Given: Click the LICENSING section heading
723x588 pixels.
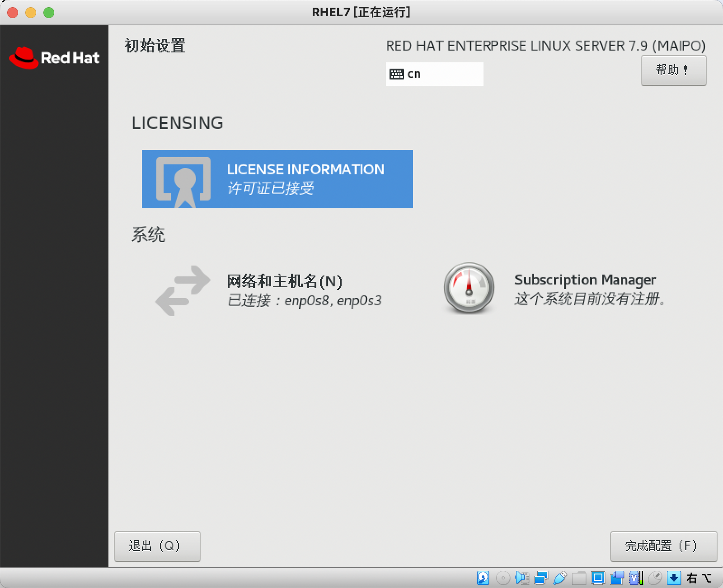Looking at the screenshot, I should (177, 123).
